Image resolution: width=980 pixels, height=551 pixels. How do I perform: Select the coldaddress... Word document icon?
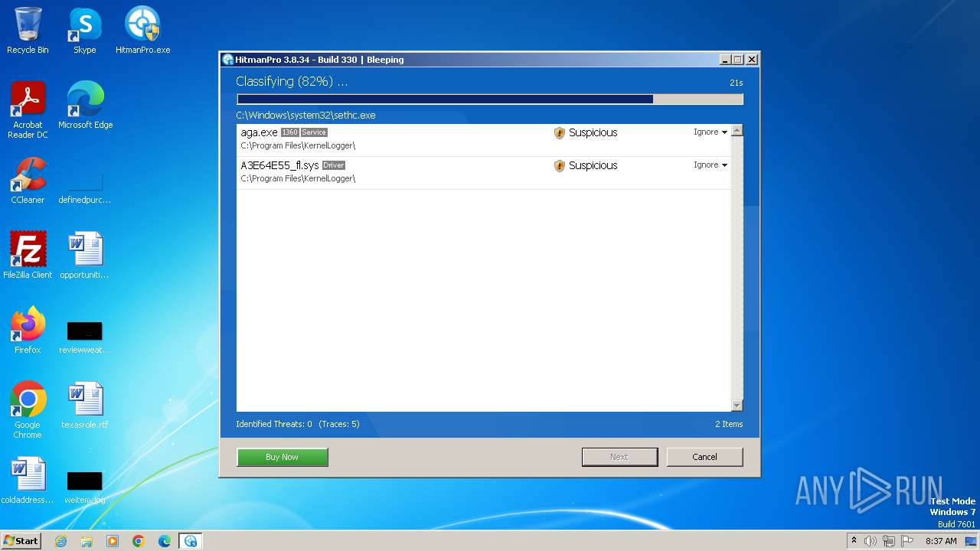pyautogui.click(x=28, y=480)
